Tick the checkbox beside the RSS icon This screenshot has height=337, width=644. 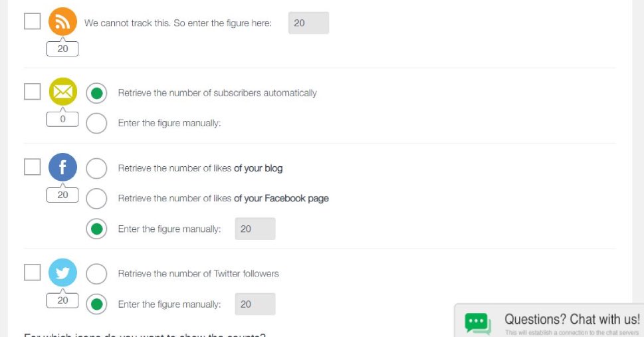pyautogui.click(x=32, y=21)
